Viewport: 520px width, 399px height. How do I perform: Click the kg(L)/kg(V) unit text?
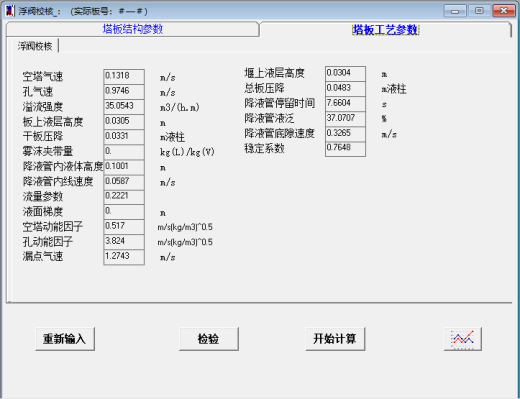tap(187, 152)
